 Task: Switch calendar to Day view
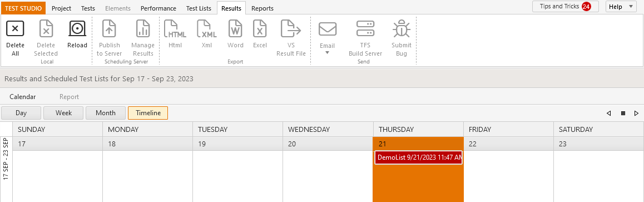tap(21, 113)
